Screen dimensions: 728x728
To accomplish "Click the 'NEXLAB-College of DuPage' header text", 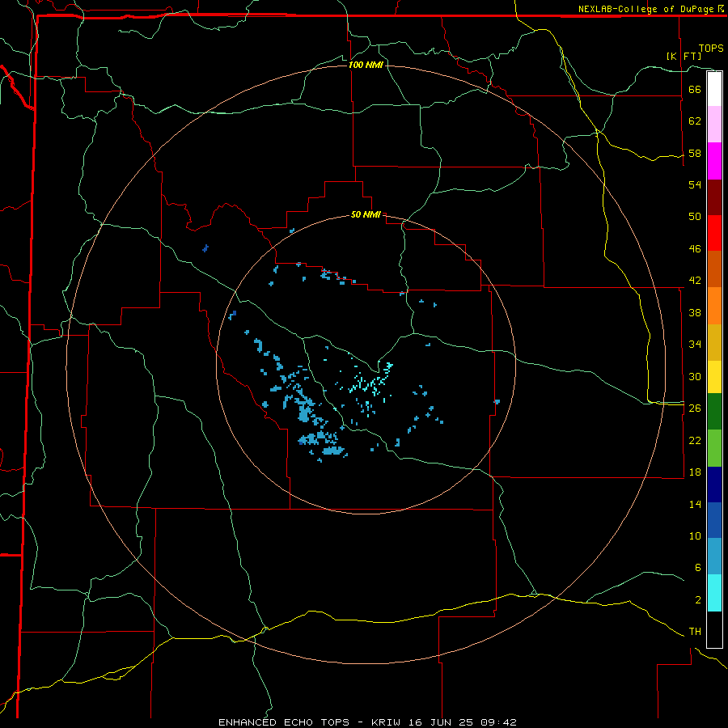I will [645, 9].
